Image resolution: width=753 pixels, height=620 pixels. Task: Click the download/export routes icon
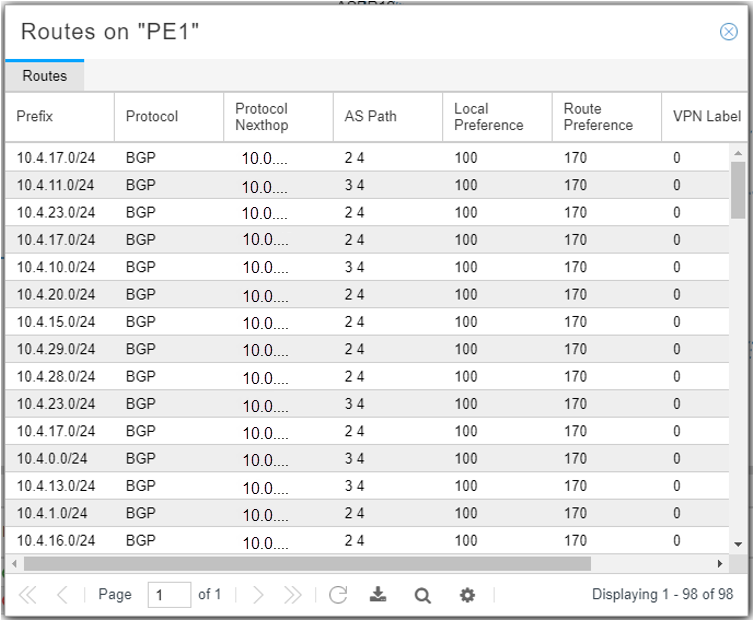click(x=378, y=594)
